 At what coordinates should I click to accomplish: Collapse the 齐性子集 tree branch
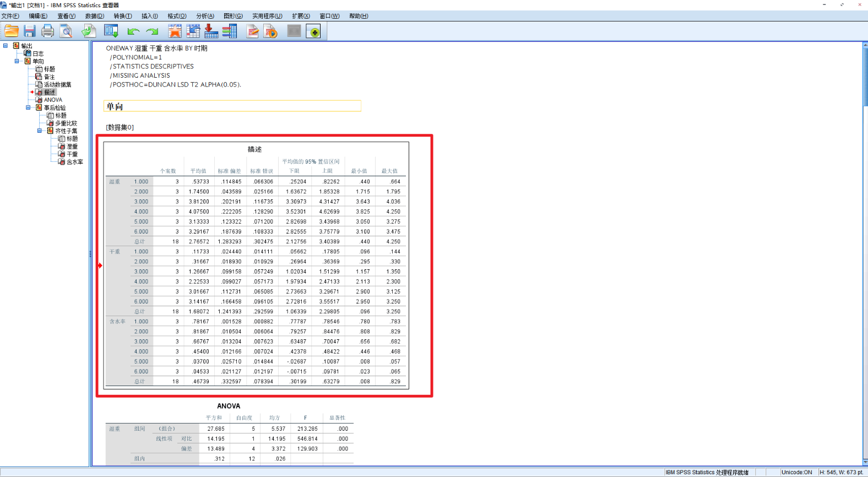[39, 131]
